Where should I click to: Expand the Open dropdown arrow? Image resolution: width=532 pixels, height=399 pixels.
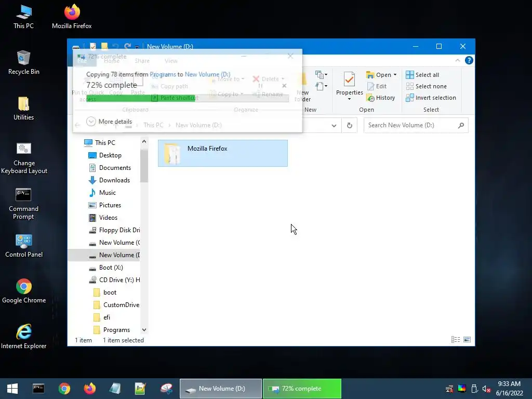395,75
